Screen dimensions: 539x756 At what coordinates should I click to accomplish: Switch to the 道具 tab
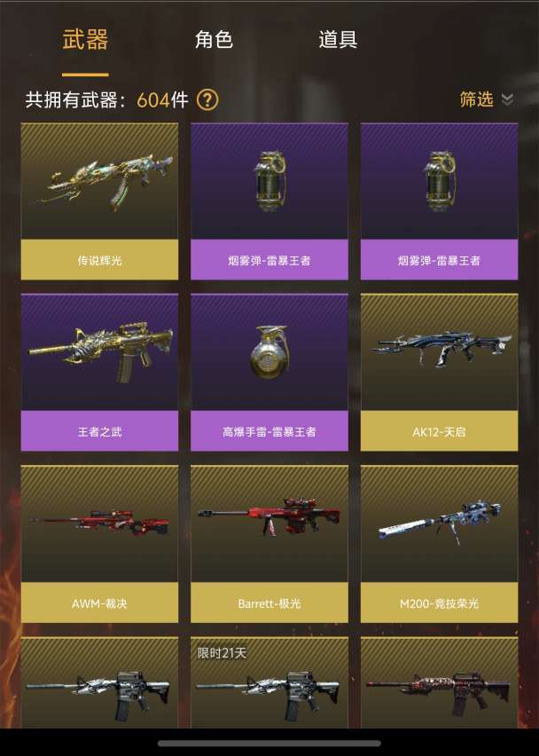338,39
